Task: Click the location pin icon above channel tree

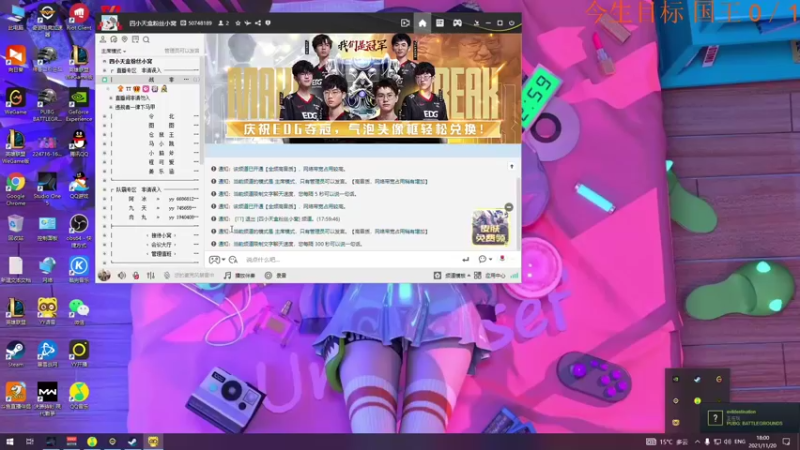Action: pos(124,39)
